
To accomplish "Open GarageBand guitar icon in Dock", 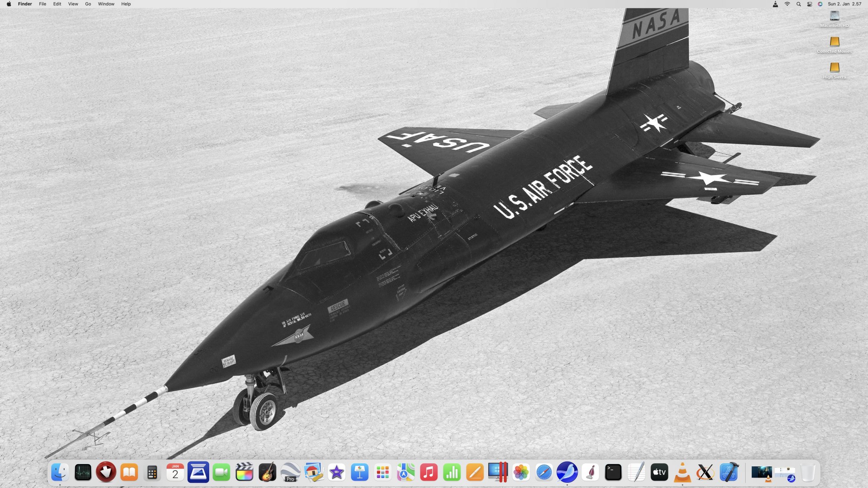I will click(267, 472).
